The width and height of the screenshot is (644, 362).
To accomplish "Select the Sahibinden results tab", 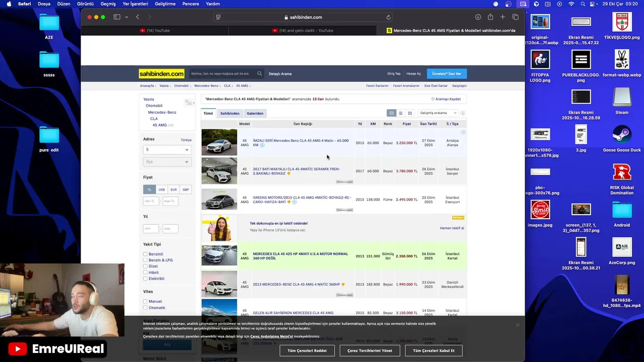I will click(230, 113).
